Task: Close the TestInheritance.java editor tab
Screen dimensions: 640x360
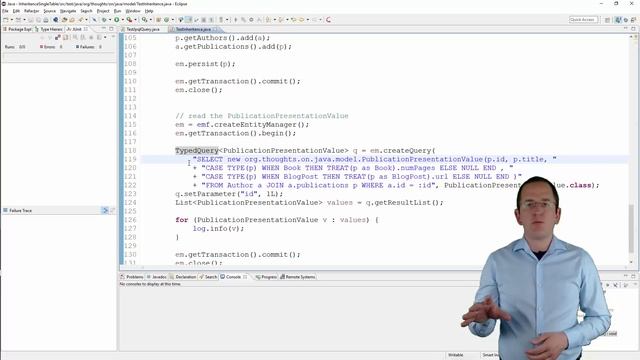Action: click(216, 29)
